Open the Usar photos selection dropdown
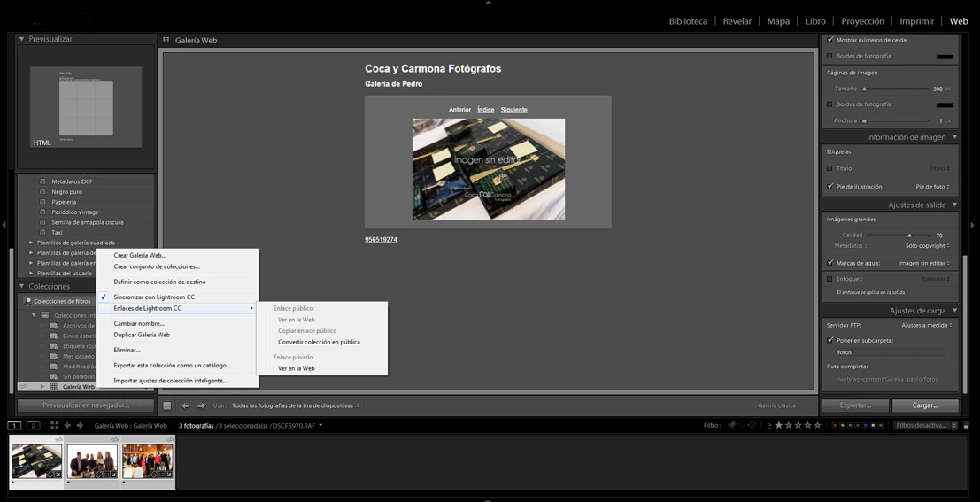Viewport: 980px width, 502px height. coord(296,405)
